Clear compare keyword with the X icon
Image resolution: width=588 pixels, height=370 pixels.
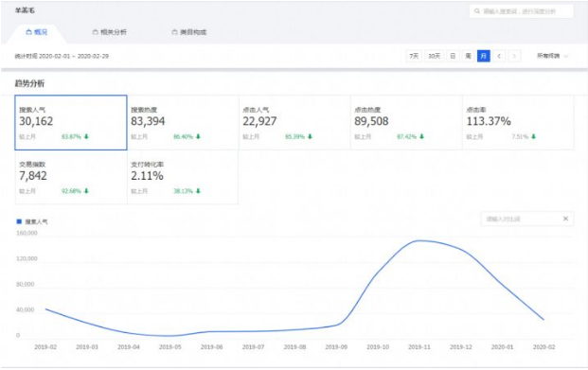(565, 219)
